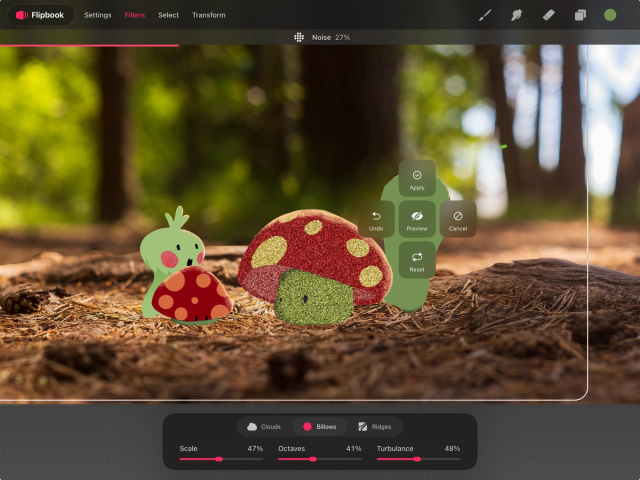The height and width of the screenshot is (480, 640).
Task: Adjust the Scale slider handle
Action: click(x=219, y=459)
